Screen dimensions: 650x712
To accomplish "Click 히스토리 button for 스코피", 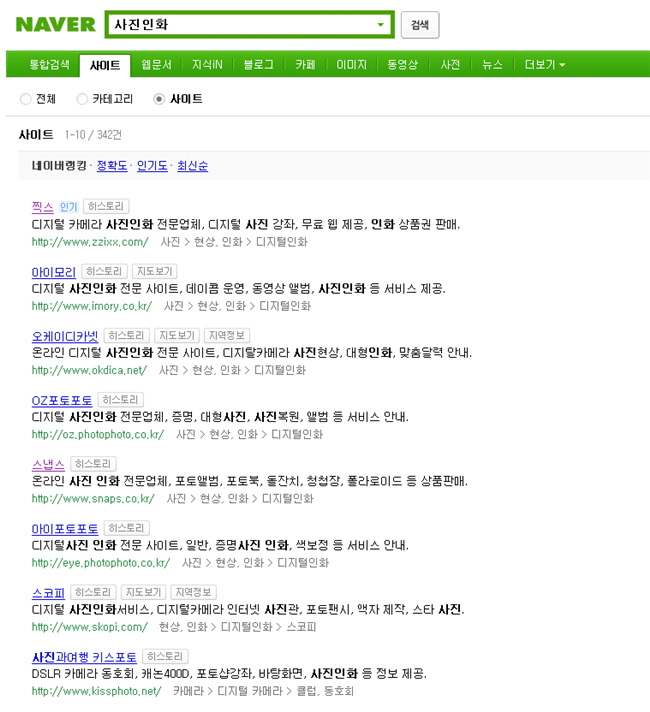I will click(94, 592).
